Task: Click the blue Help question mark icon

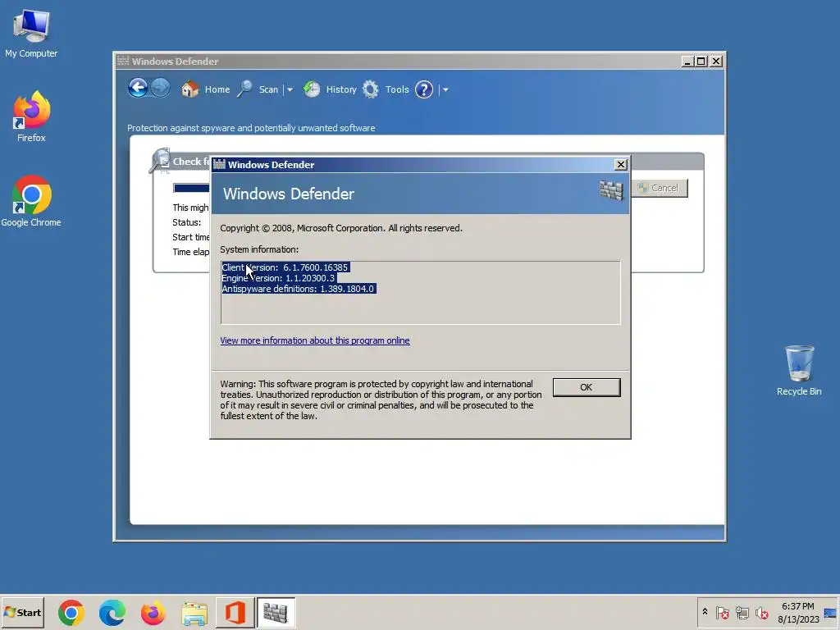Action: pos(424,89)
